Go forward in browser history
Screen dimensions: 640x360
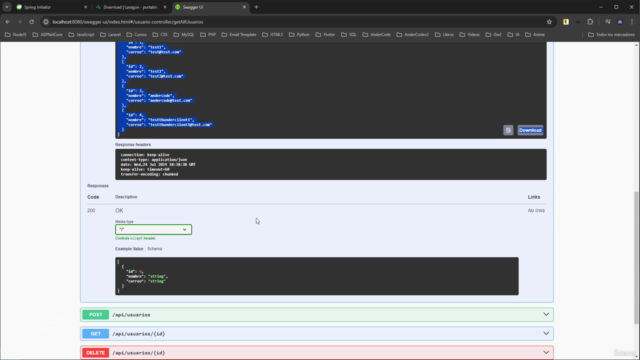tap(20, 22)
